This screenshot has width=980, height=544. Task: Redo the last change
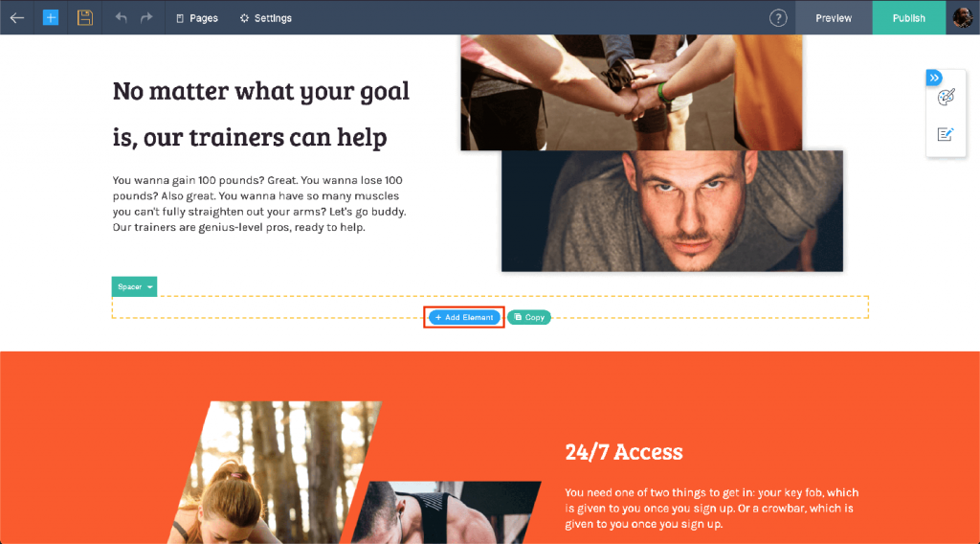coord(146,17)
